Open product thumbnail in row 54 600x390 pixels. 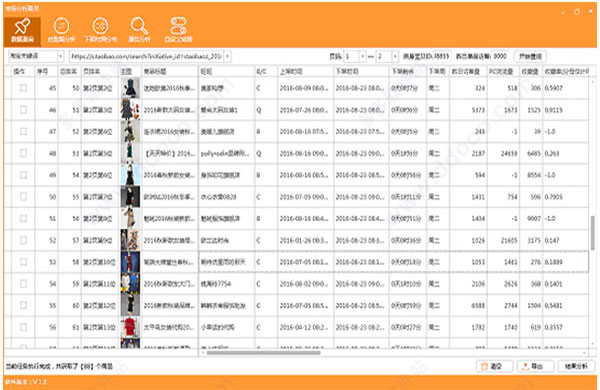130,284
